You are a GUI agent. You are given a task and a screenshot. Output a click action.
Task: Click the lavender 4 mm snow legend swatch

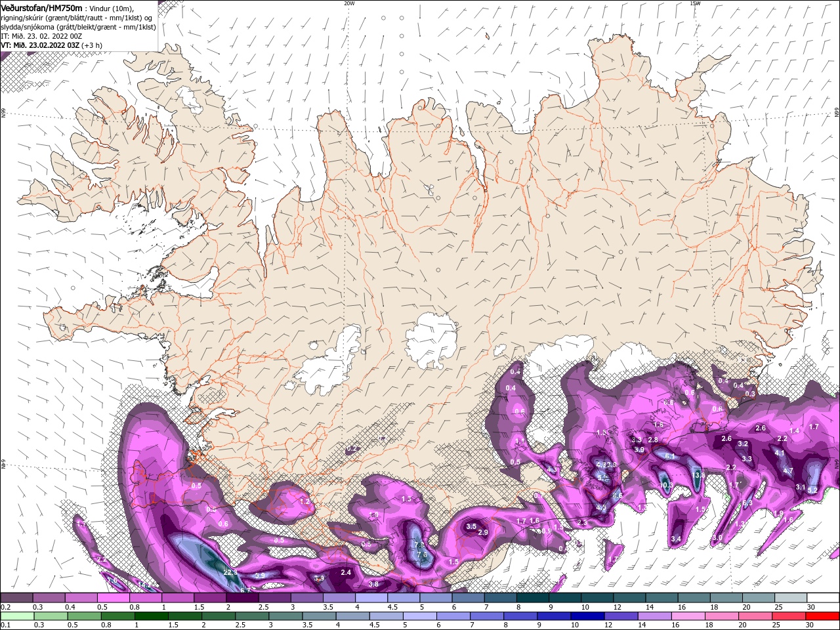pyautogui.click(x=371, y=598)
